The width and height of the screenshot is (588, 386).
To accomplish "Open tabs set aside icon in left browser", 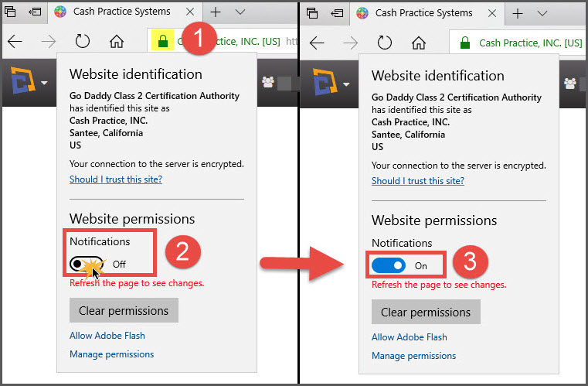I will tap(10, 12).
